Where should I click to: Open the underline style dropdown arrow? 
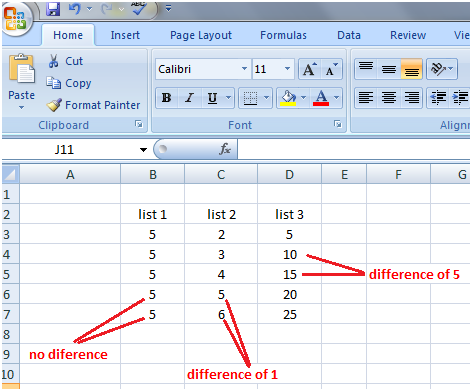click(229, 98)
